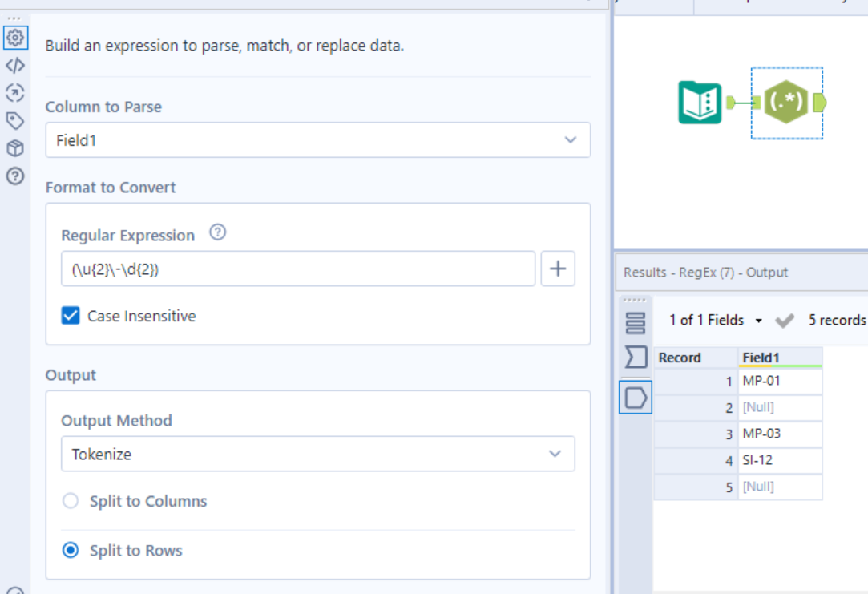Screen dimensions: 868x594
Task: Click the sigma summary icon in Results
Action: [x=635, y=357]
